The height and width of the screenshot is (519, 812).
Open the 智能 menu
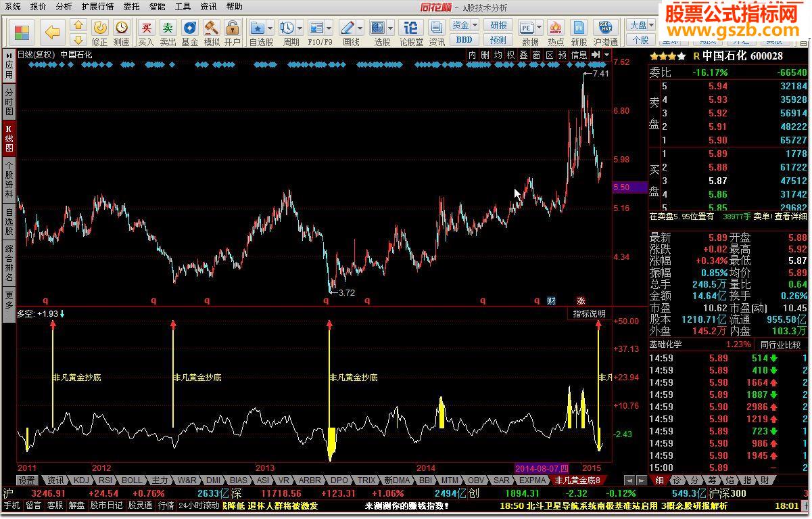click(157, 7)
